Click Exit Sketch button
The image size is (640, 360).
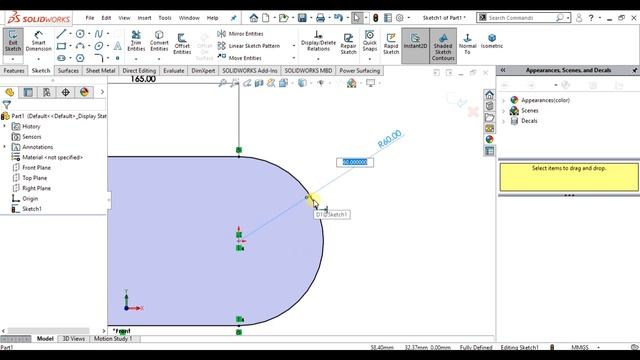pos(13,41)
